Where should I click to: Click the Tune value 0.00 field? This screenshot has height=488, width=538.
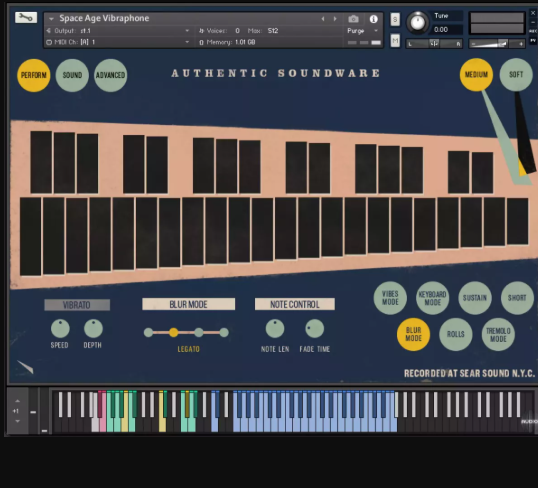tap(446, 30)
